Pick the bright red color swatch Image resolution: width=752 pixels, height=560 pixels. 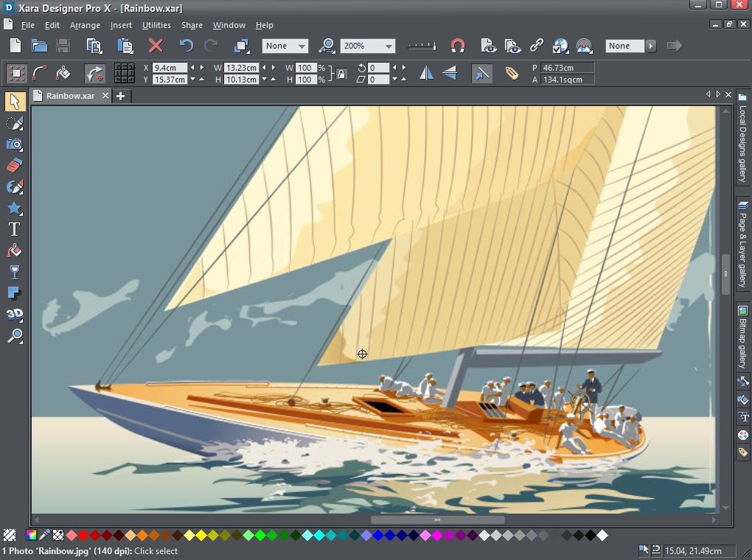coord(83,535)
